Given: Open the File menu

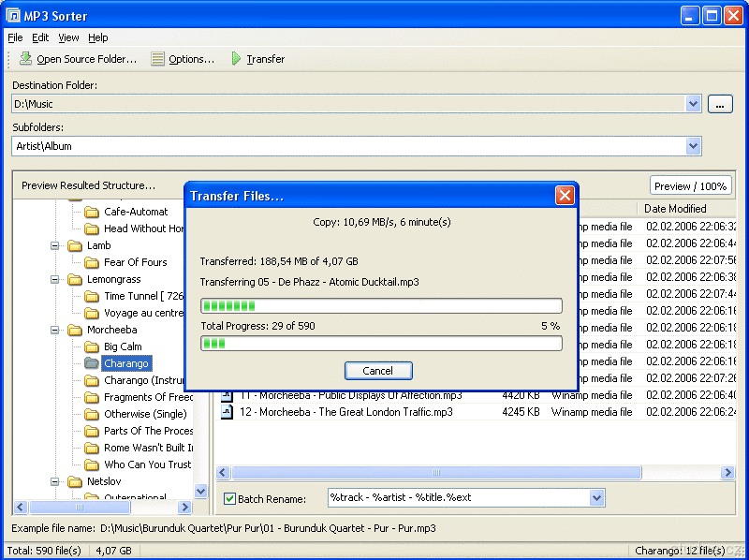Looking at the screenshot, I should [15, 37].
